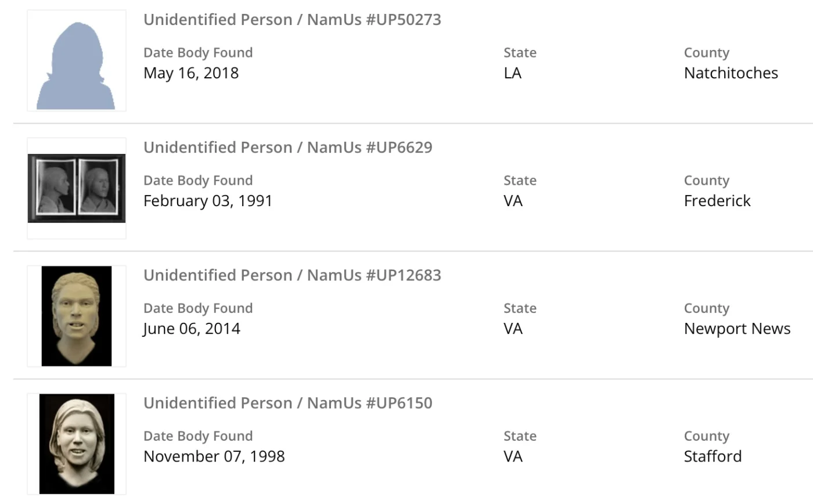Click the LA state value
Image resolution: width=813 pixels, height=504 pixels.
coord(512,73)
